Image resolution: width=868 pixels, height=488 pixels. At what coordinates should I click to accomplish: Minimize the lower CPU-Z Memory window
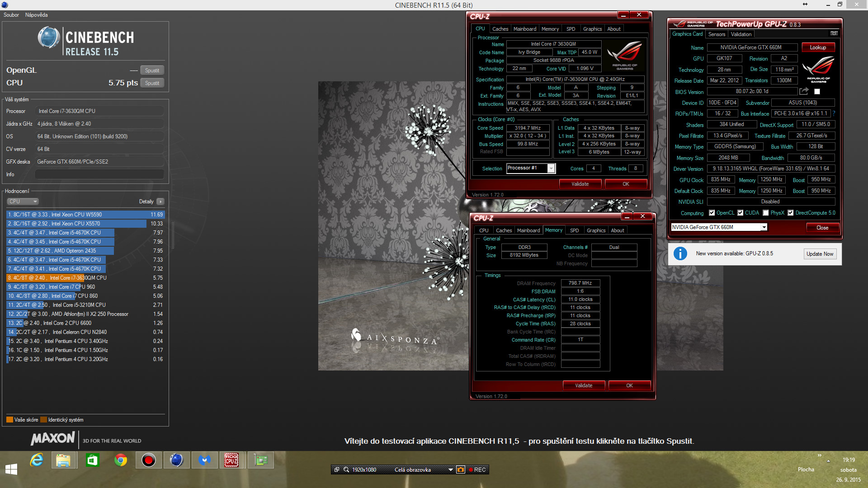coord(627,216)
